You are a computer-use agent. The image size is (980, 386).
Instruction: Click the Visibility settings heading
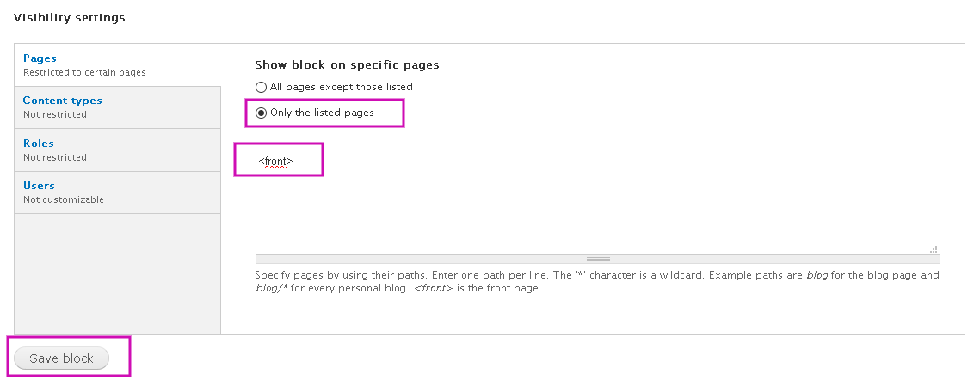click(x=70, y=17)
